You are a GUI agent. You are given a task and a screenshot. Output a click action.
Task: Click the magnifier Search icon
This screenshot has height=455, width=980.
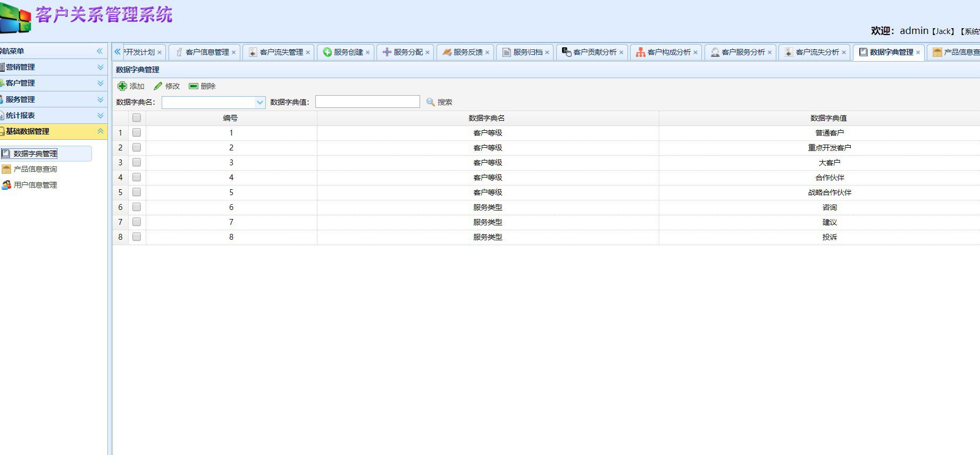(431, 102)
